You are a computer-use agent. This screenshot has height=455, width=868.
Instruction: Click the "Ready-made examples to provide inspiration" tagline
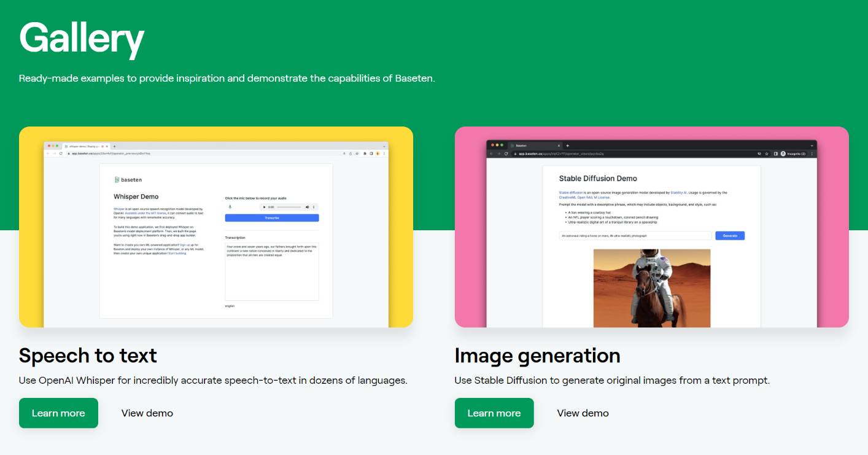pos(227,79)
